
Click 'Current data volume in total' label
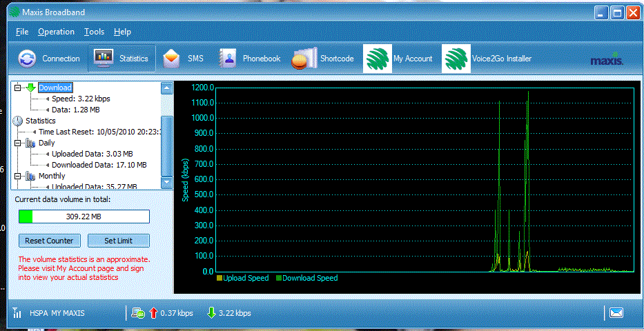62,200
